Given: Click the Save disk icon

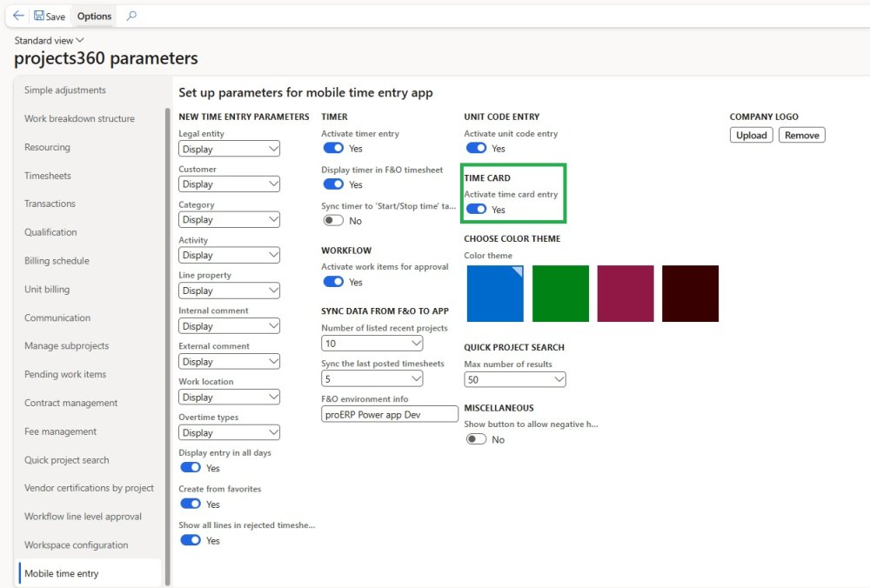Looking at the screenshot, I should [39, 16].
